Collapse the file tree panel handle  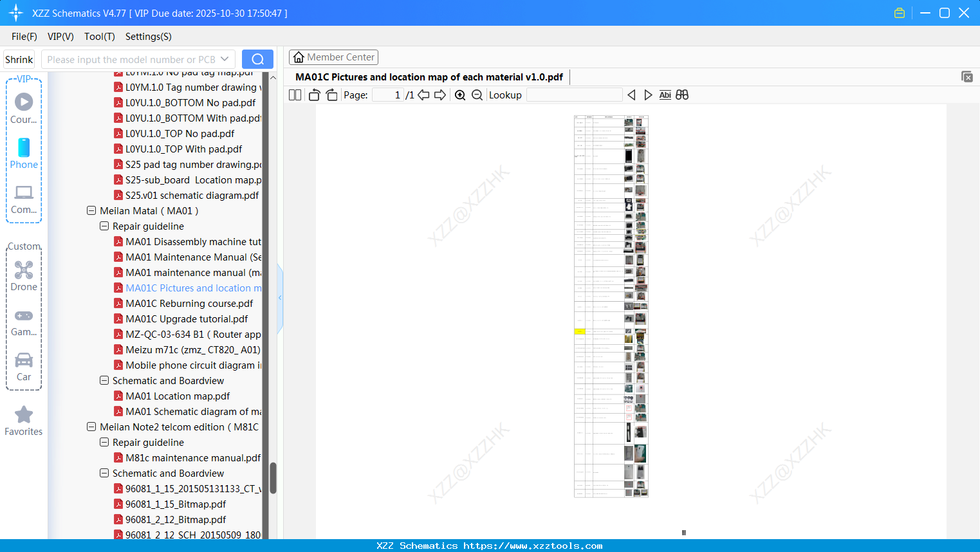coord(280,297)
